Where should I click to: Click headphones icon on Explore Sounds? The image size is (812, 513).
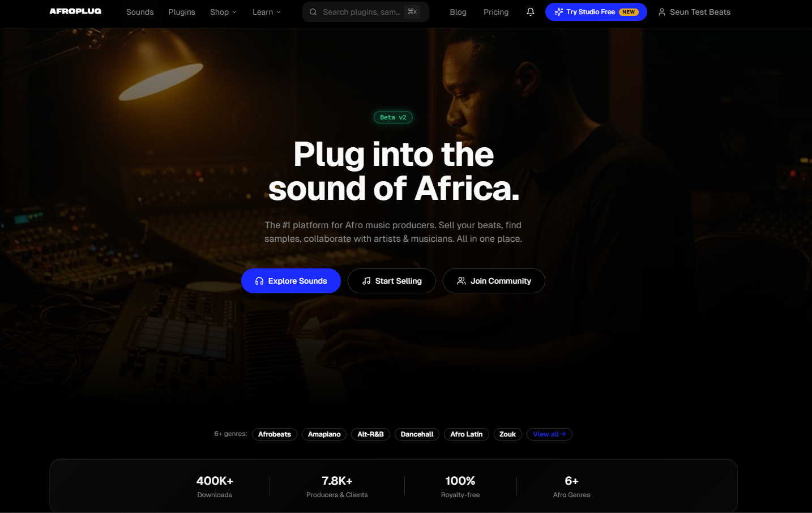click(259, 281)
